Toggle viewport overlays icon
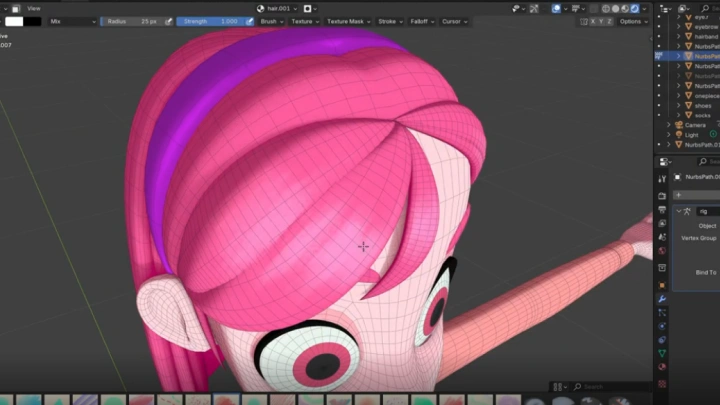720x405 pixels. pyautogui.click(x=556, y=9)
